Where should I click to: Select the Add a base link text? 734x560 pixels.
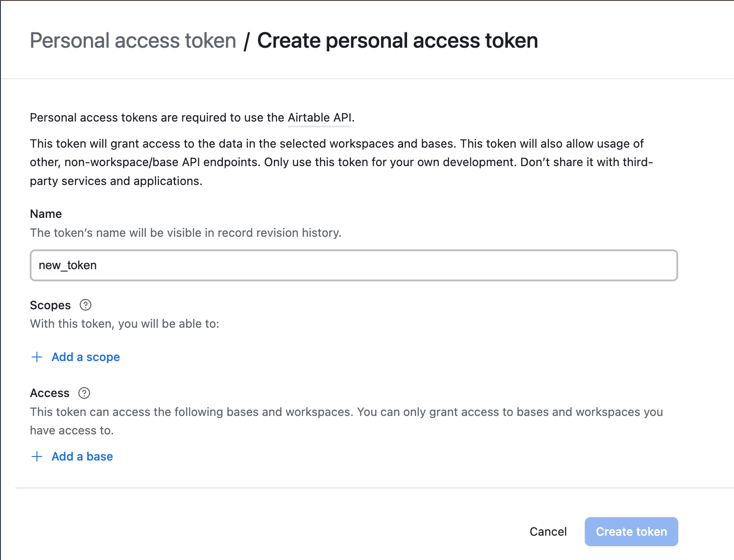82,456
